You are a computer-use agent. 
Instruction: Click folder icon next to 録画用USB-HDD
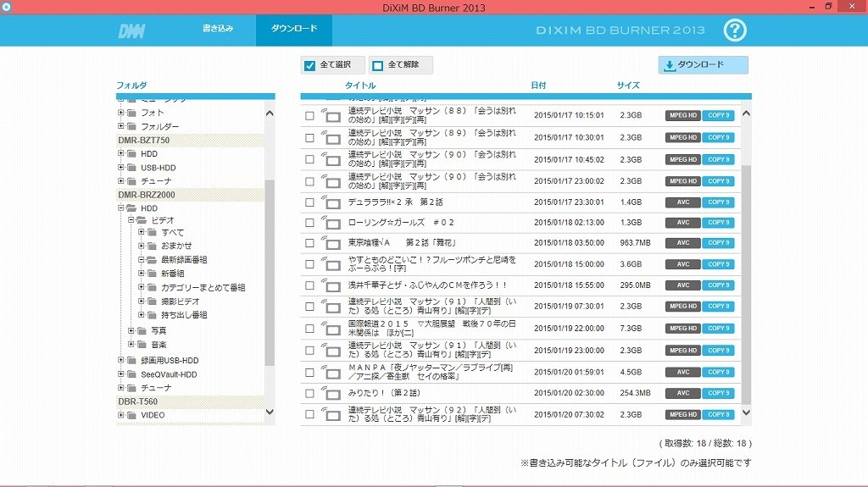[131, 361]
